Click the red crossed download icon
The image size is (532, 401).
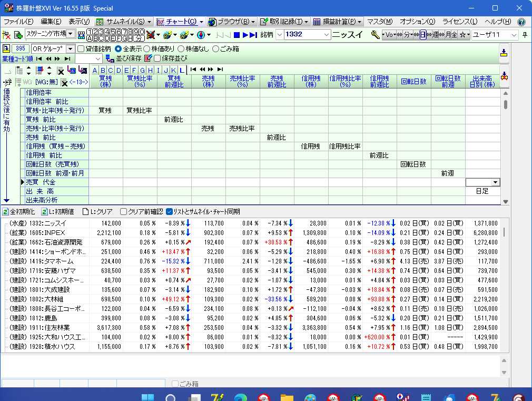pyautogui.click(x=504, y=76)
